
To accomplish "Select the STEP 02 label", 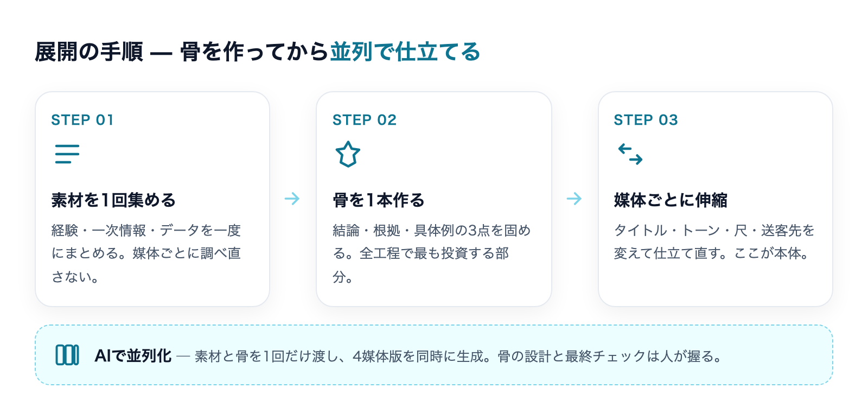I will pos(365,120).
